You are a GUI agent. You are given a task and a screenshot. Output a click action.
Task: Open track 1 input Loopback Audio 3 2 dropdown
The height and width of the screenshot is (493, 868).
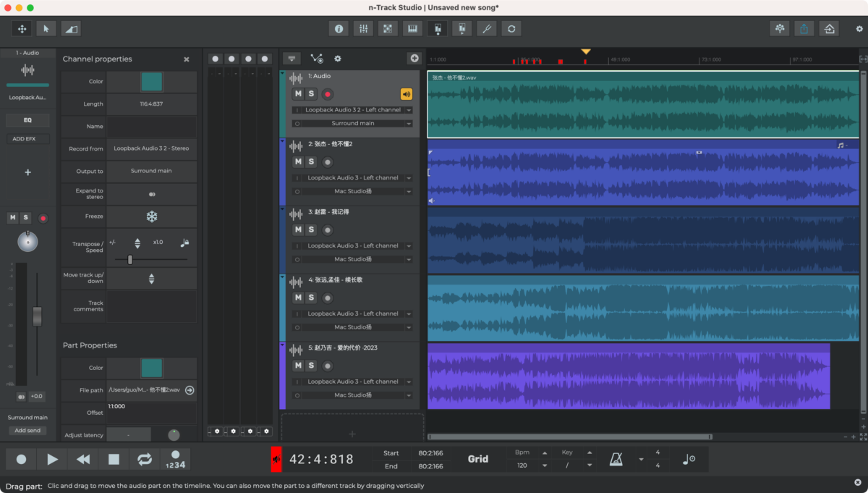click(352, 110)
